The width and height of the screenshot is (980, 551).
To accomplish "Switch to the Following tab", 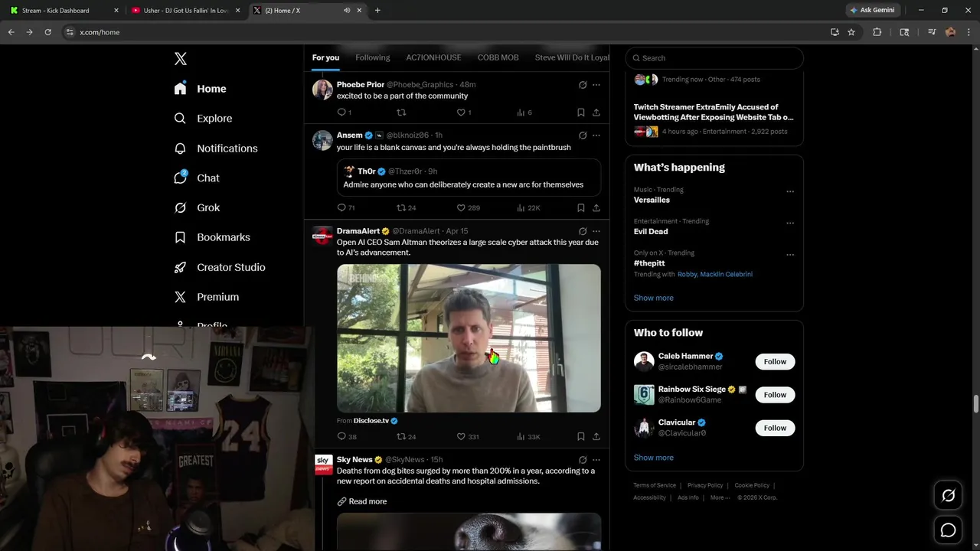I will pos(373,57).
